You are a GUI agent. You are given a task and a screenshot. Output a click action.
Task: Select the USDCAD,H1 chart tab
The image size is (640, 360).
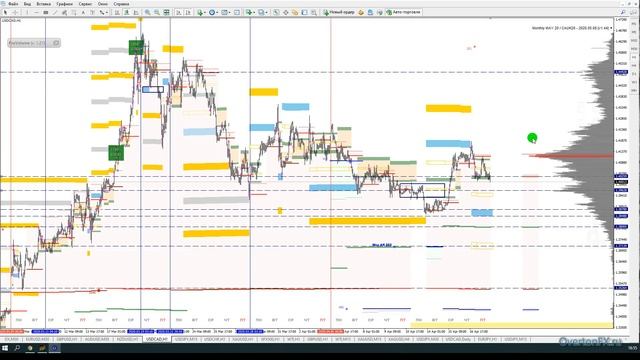coord(157,339)
